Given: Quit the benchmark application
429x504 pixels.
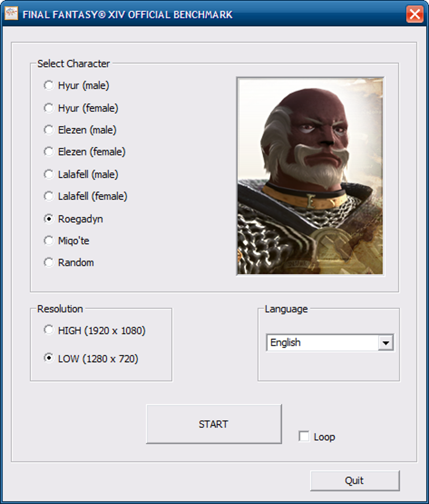Looking at the screenshot, I should pos(355,480).
